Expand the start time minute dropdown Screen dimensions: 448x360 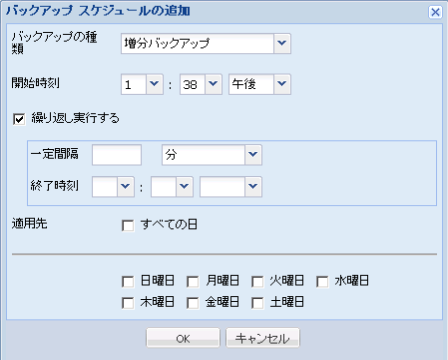[x=213, y=84]
